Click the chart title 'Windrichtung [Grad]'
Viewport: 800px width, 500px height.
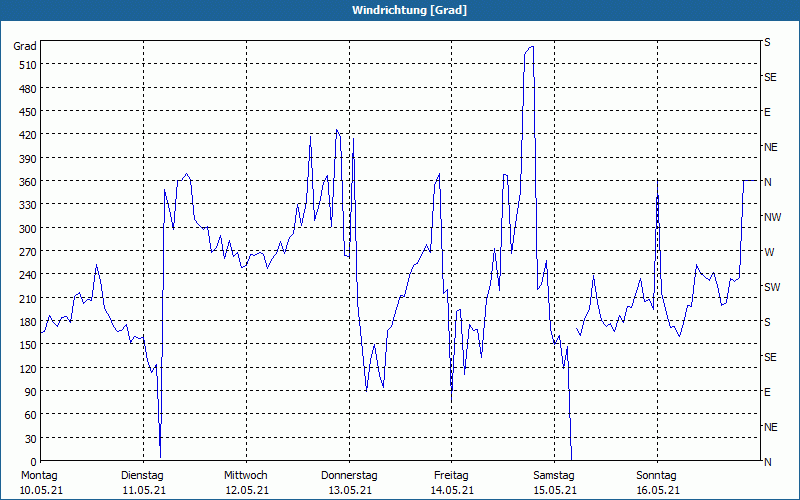pos(409,10)
